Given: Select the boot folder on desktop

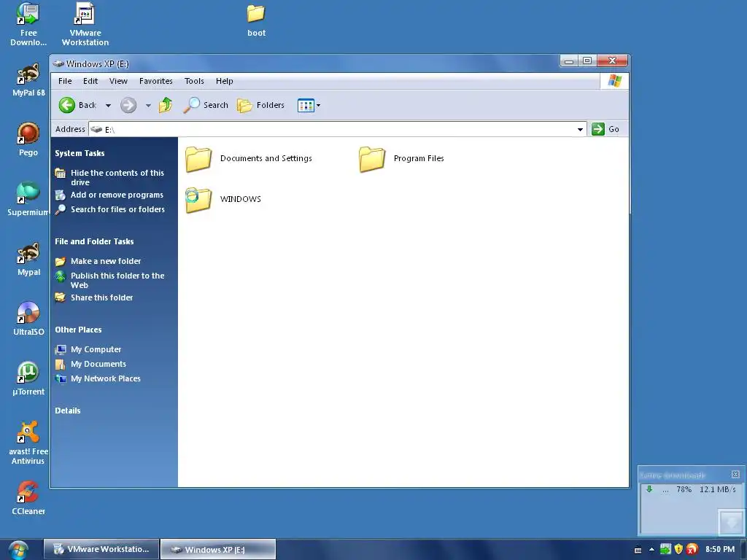Looking at the screenshot, I should (x=256, y=20).
